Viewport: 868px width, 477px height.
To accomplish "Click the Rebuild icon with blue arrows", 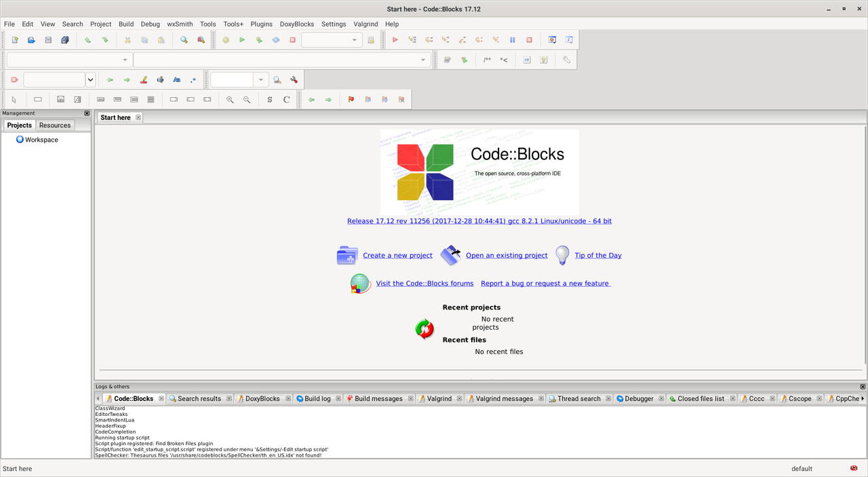I will [x=276, y=40].
